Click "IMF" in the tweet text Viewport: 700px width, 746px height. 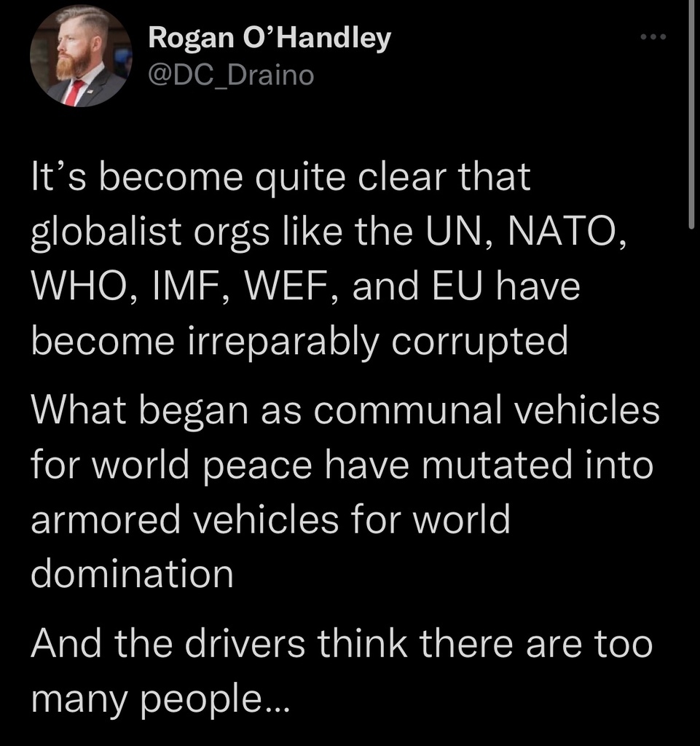coord(178,286)
